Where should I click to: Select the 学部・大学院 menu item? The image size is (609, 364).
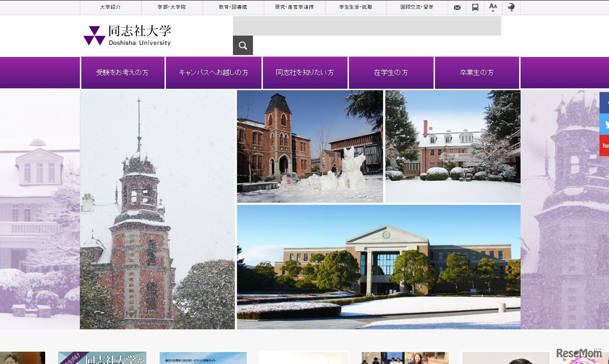point(171,7)
